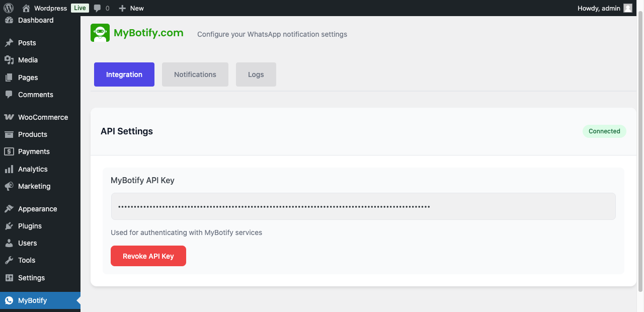Open the Posts menu item
This screenshot has height=312, width=644.
[x=27, y=43]
